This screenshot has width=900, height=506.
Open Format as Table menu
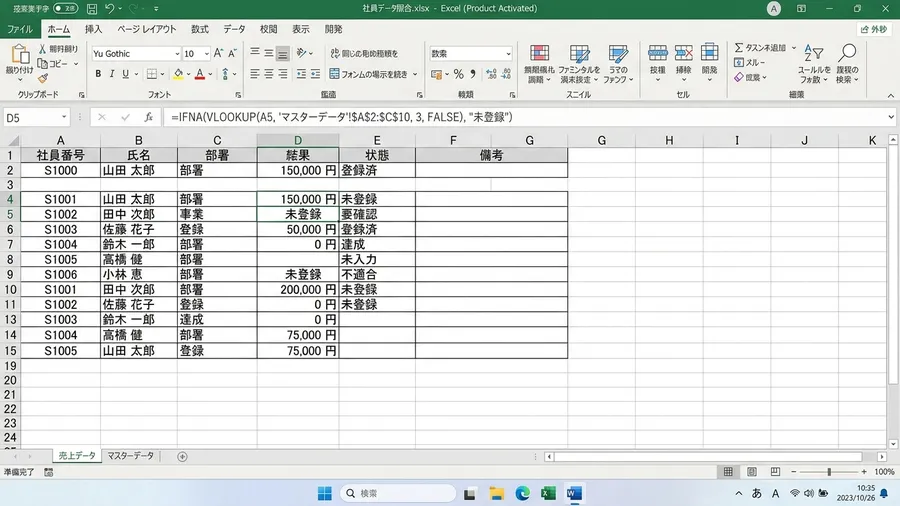click(x=579, y=64)
